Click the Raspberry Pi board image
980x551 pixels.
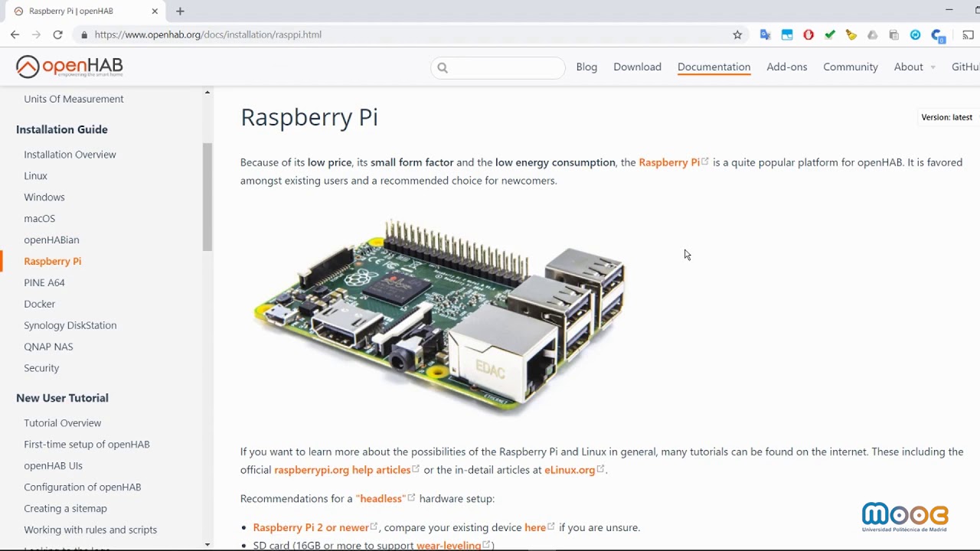440,317
